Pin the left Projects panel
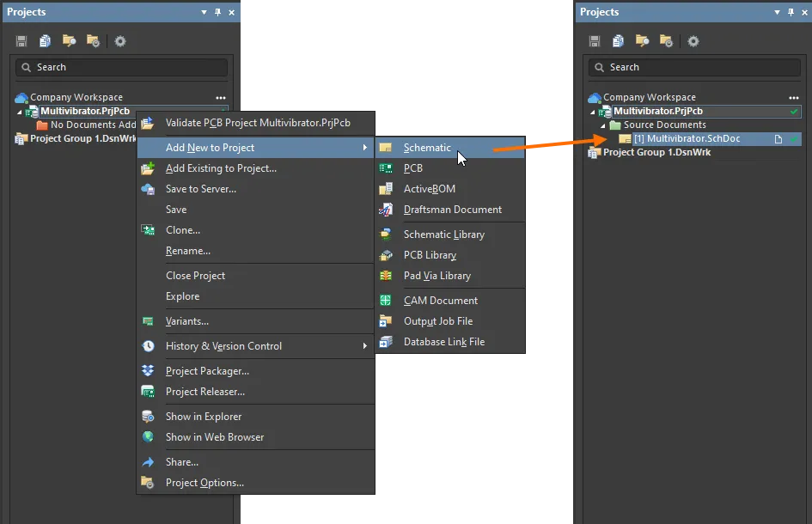 [218, 12]
